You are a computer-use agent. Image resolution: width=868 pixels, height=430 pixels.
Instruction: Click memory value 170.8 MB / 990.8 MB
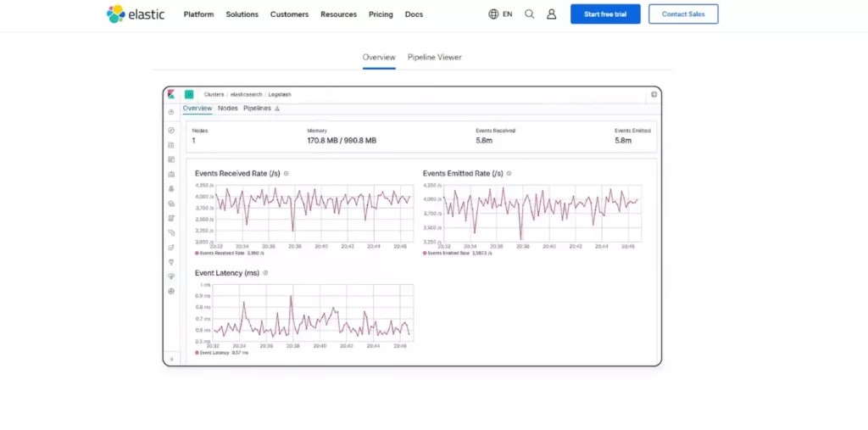pyautogui.click(x=342, y=141)
